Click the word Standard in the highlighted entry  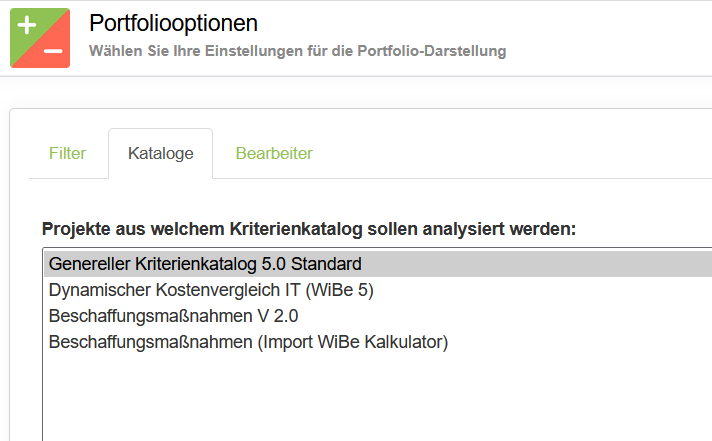point(329,264)
